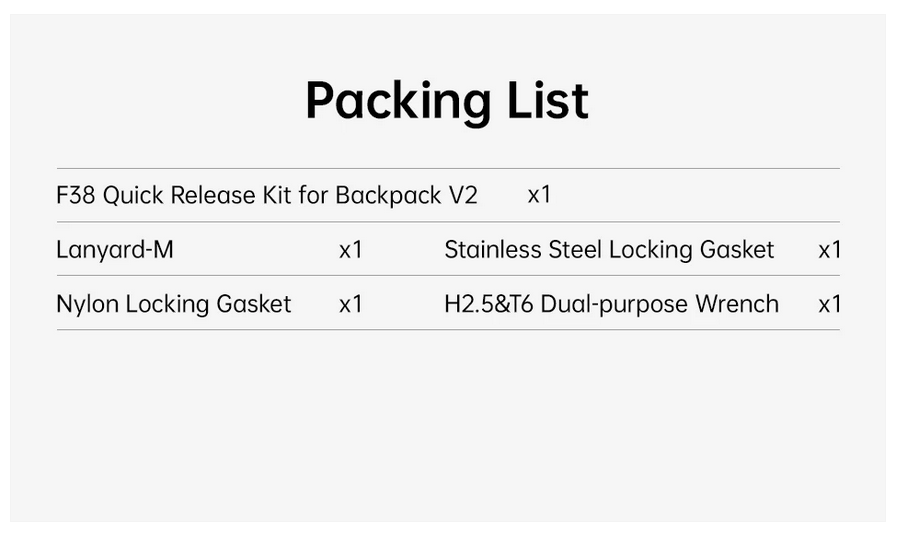This screenshot has width=900, height=536.
Task: Click the Packing List heading
Action: (447, 100)
